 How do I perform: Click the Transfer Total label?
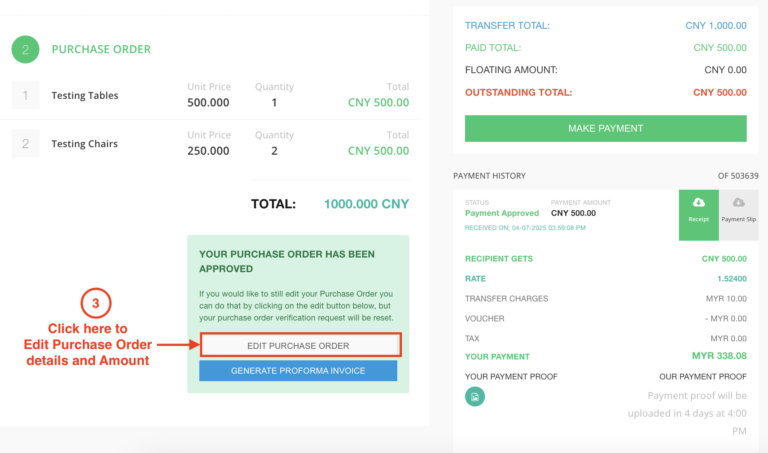[507, 26]
